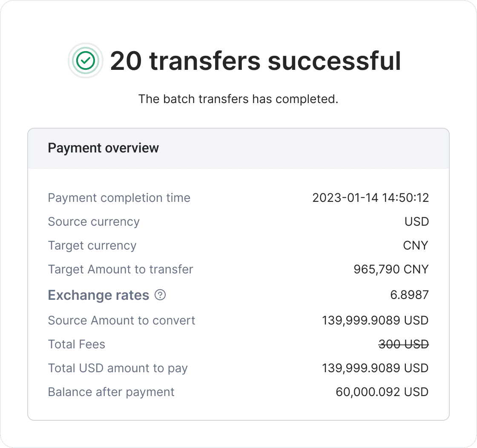Select the Total USD amount to pay value
This screenshot has height=448, width=477.
pos(375,368)
